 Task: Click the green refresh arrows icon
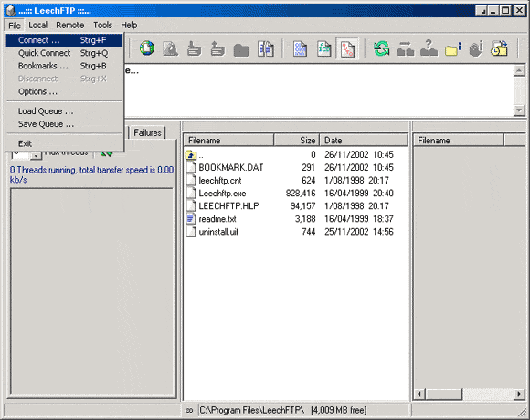point(382,48)
